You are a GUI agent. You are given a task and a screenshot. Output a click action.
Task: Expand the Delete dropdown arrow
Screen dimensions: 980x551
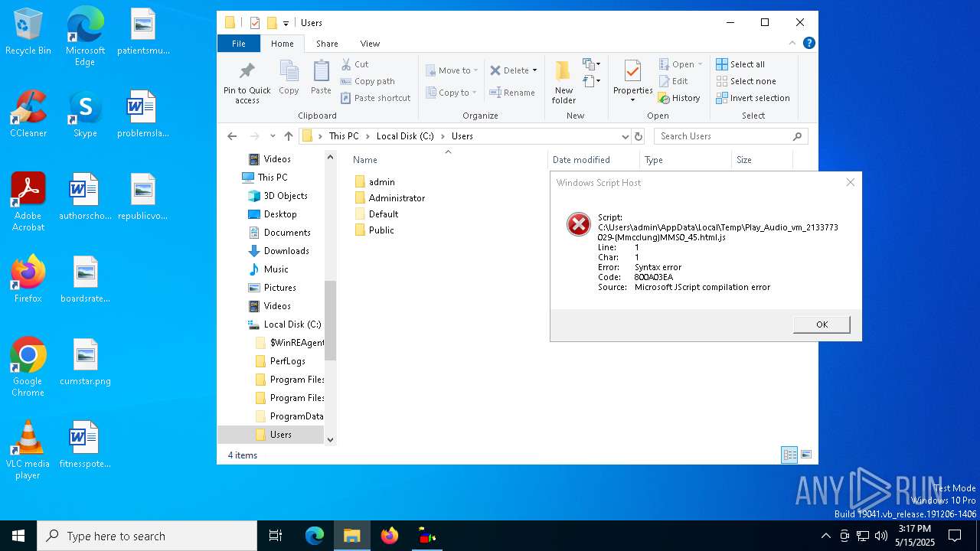point(534,70)
